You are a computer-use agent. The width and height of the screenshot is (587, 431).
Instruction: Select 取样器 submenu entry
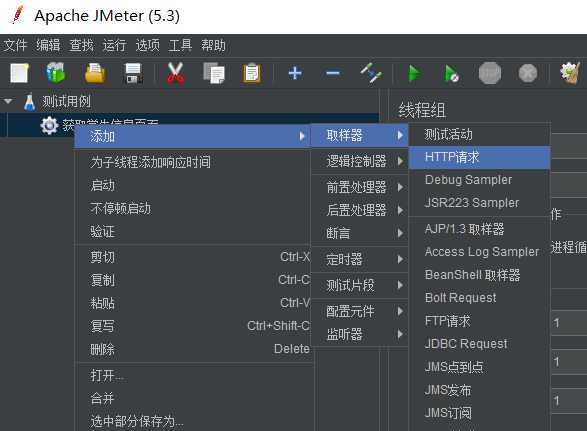tap(359, 135)
